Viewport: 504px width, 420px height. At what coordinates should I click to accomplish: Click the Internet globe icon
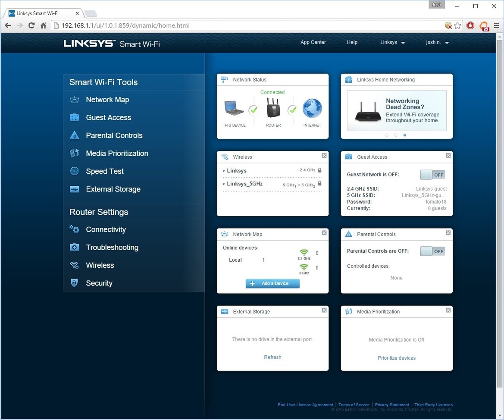(312, 108)
